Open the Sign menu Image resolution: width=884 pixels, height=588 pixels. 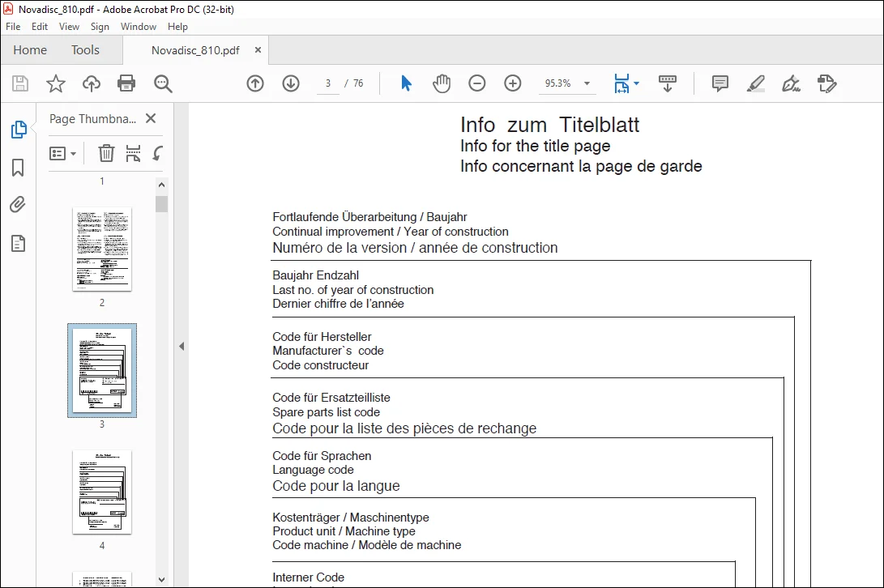[x=100, y=27]
